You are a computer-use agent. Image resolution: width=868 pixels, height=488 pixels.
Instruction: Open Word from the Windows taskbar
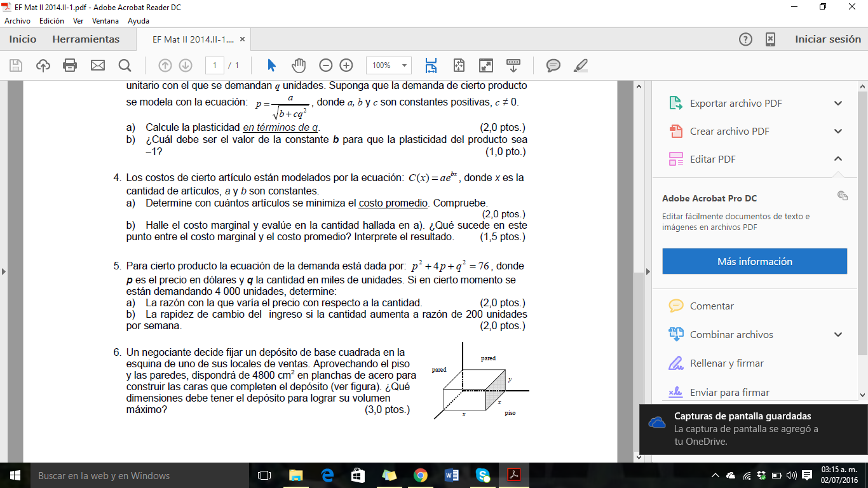[x=452, y=475]
